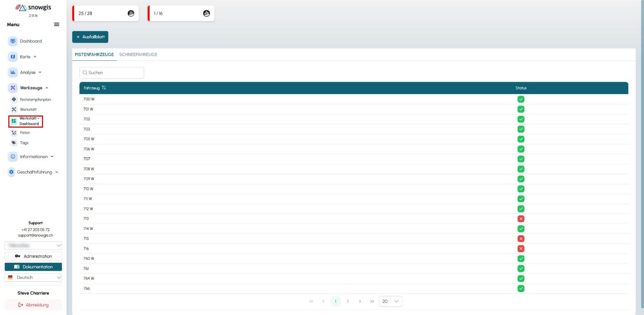Viewport: 644px width, 315px height.
Task: Click the snow groomer icon on the 25 / 28 card
Action: tap(131, 14)
